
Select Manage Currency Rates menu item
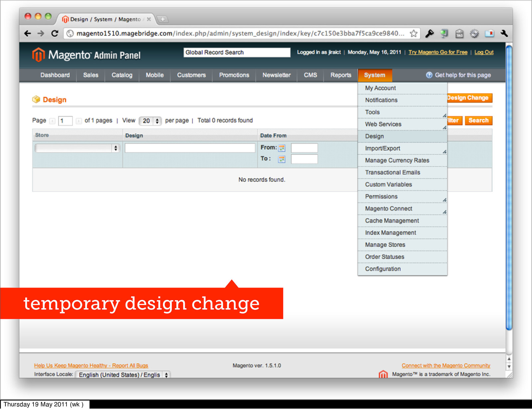pyautogui.click(x=402, y=160)
